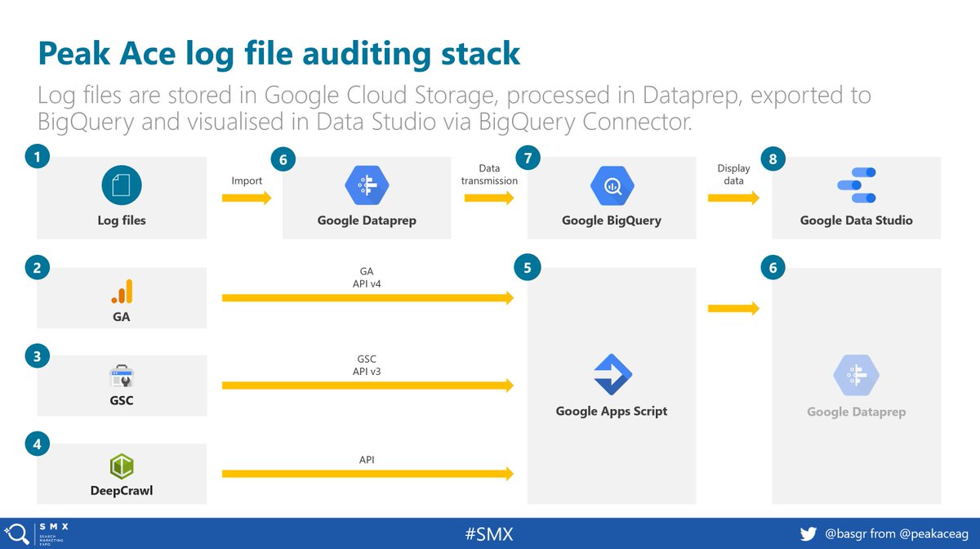Select the magnifier logo in the bottom-left corner
The height and width of the screenshot is (549, 980).
(x=16, y=533)
